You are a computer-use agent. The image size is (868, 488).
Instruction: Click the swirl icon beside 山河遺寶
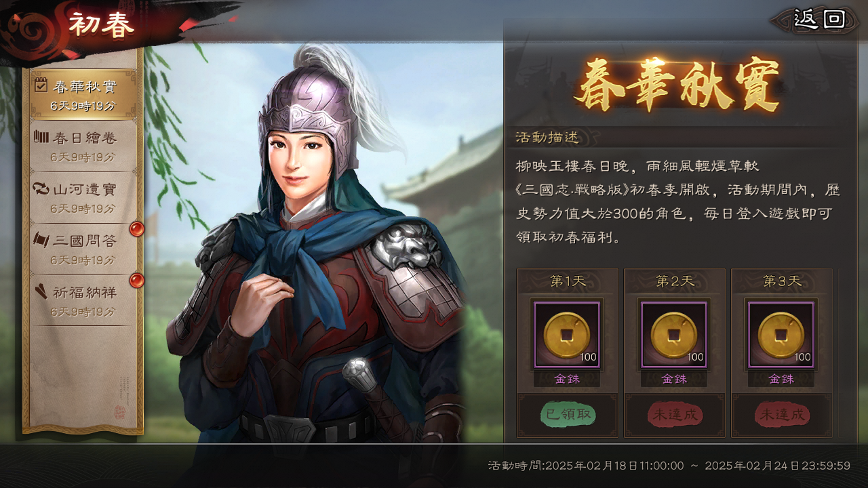[41, 188]
